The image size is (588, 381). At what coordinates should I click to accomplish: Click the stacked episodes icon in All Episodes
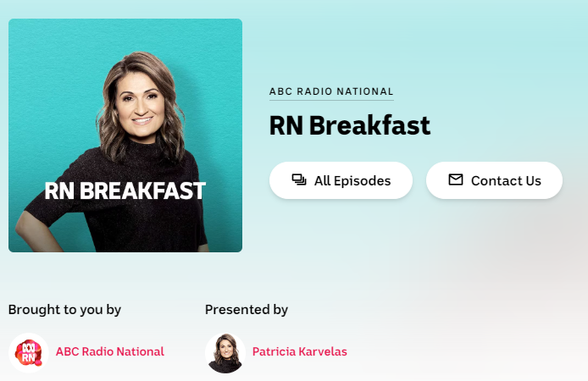299,179
